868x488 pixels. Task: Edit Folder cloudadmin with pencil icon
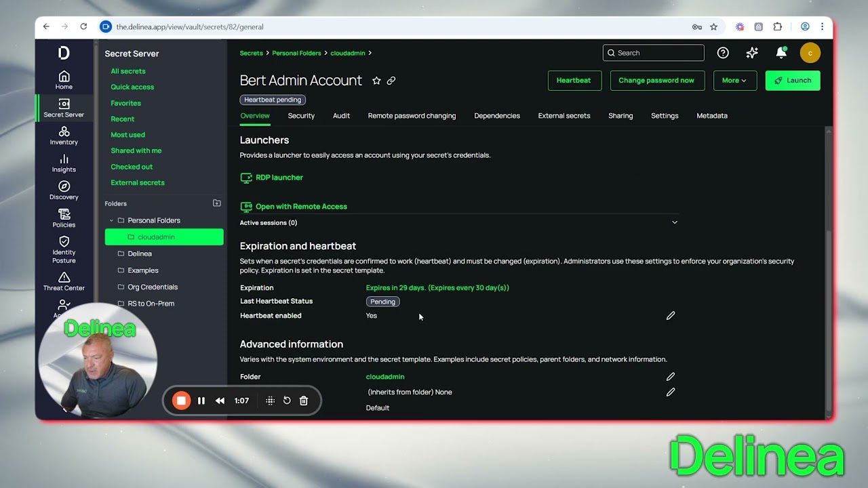[x=671, y=377]
